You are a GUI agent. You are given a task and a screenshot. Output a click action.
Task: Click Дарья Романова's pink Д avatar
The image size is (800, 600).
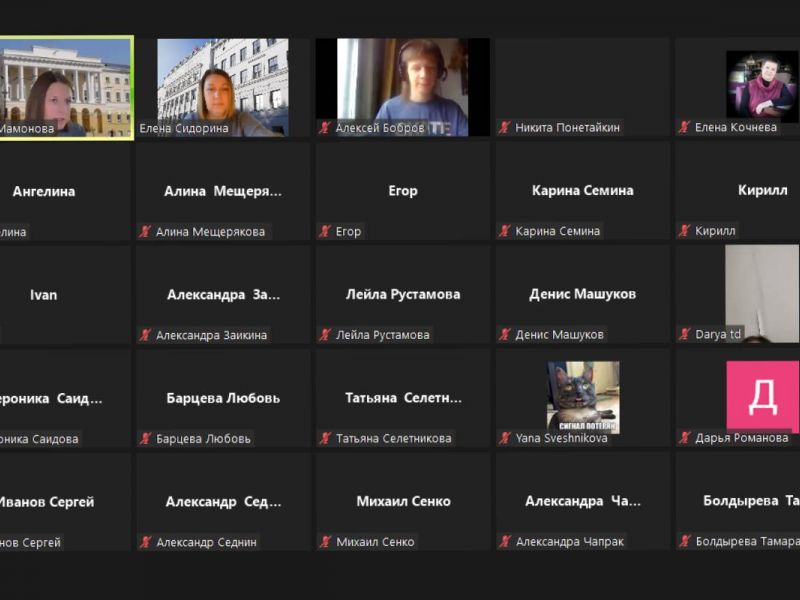point(762,396)
